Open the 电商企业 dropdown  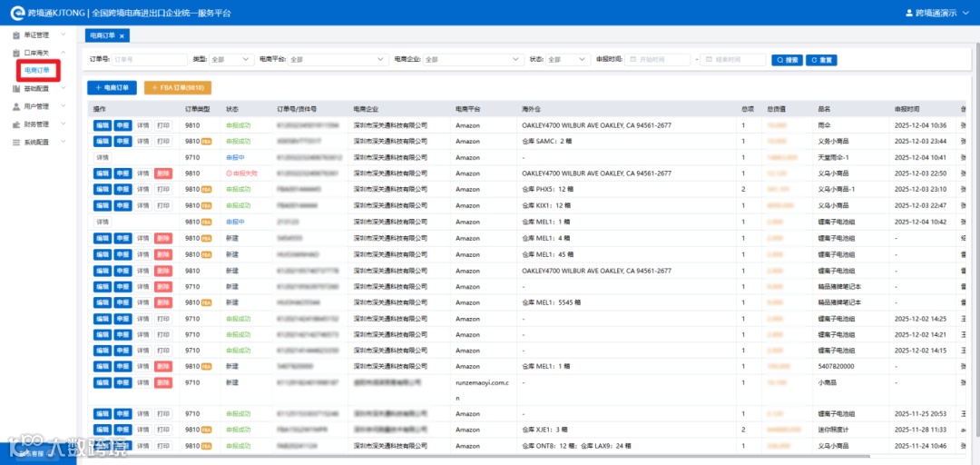[473, 59]
